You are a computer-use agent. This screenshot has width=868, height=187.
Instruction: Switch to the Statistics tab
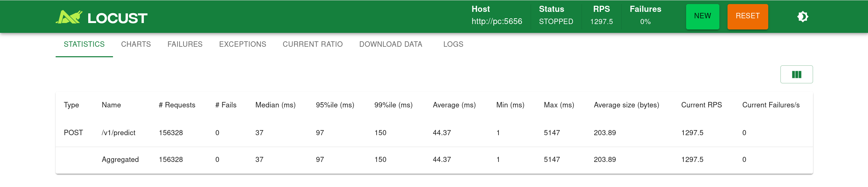[84, 44]
